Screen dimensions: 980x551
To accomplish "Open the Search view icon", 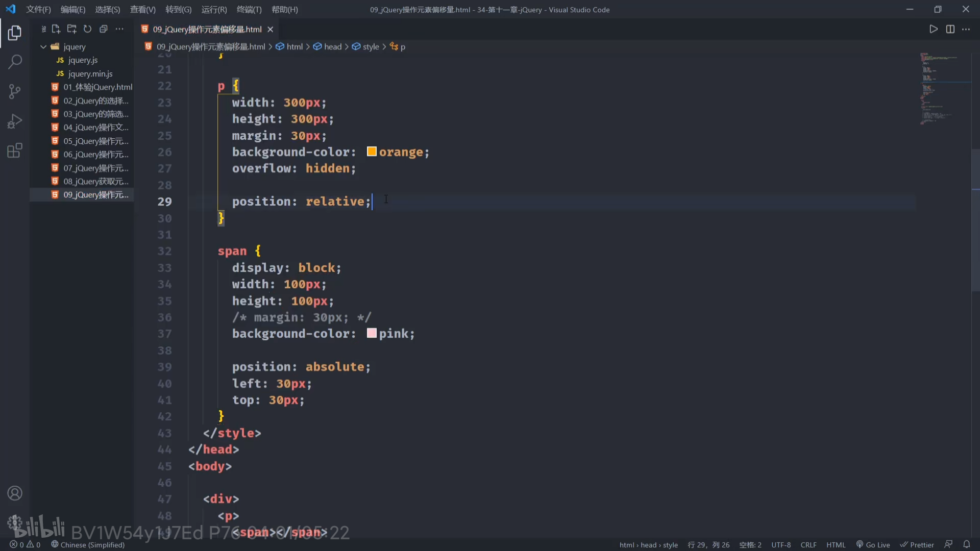I will point(15,62).
